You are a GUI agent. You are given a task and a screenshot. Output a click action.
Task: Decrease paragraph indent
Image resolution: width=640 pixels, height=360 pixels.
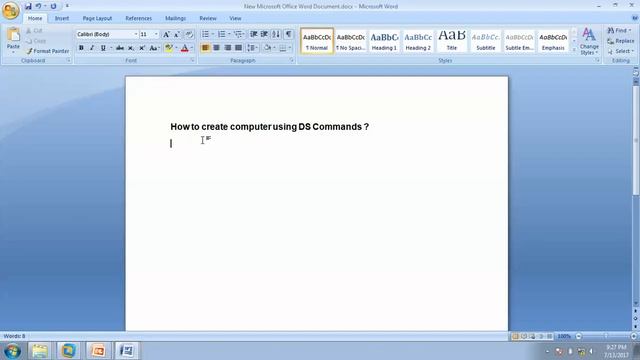(x=253, y=34)
